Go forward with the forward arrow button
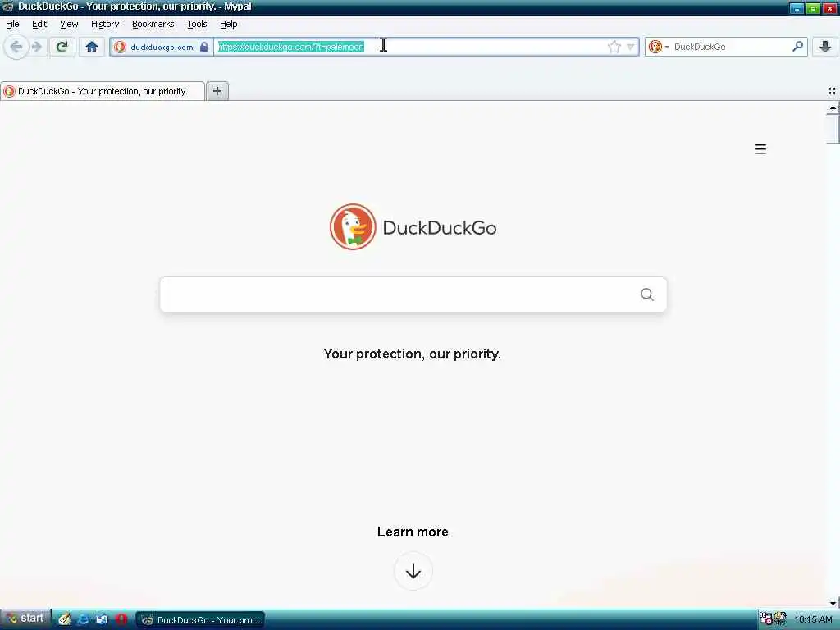 (x=37, y=47)
